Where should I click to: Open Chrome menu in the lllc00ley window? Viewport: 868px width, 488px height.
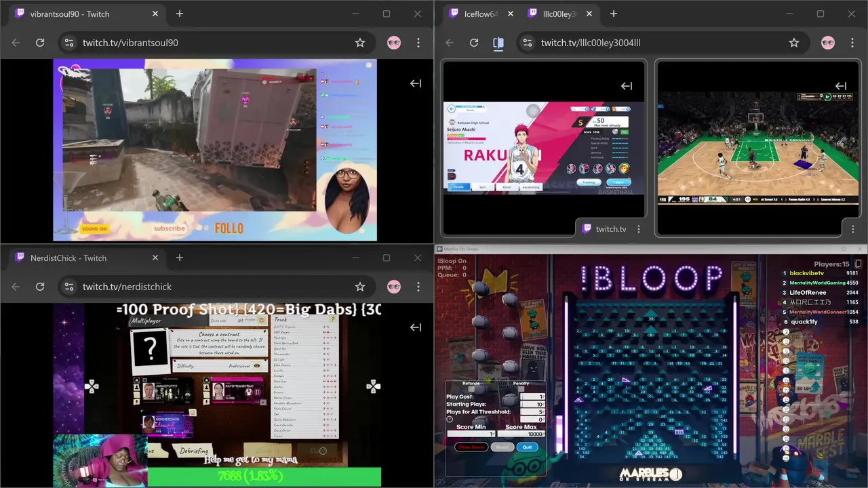coord(852,43)
